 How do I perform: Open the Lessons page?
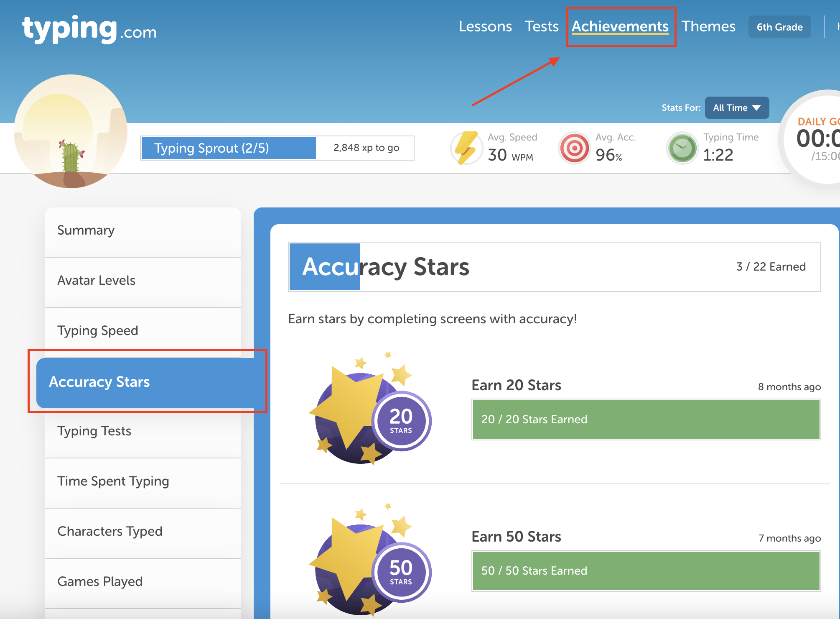[485, 26]
